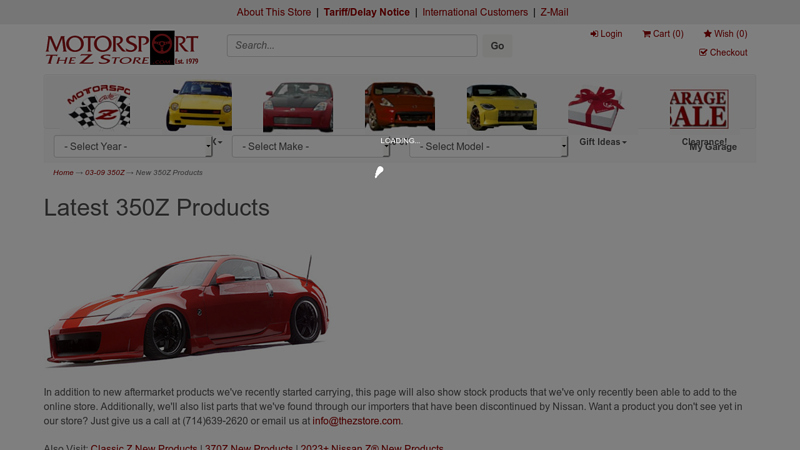
Task: Go to Checkout
Action: 723,53
